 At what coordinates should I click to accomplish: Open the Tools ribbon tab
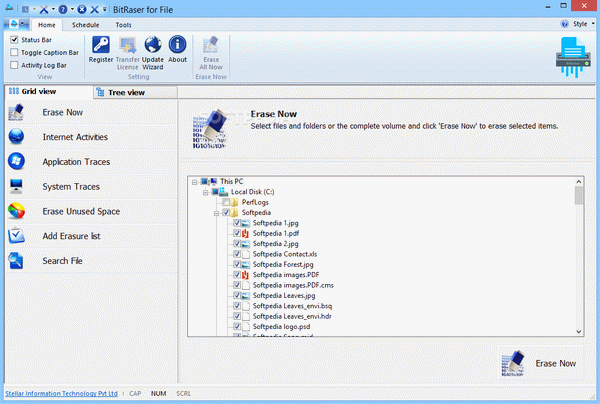click(124, 25)
